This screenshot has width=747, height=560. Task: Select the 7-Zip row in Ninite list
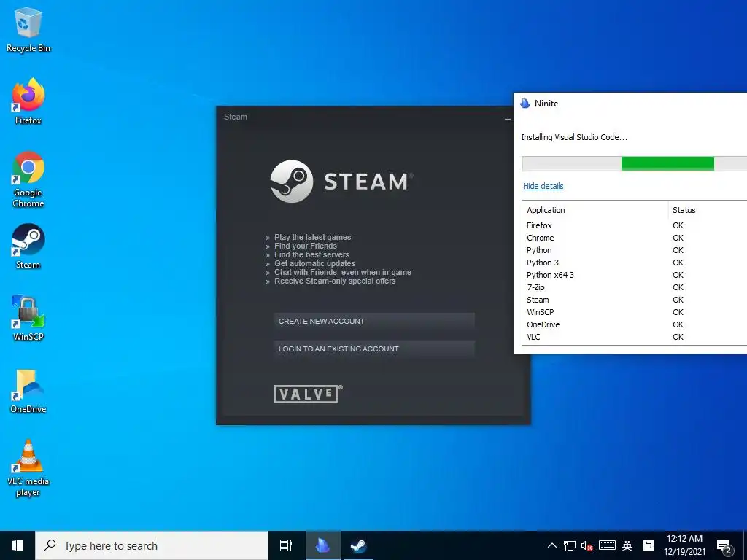click(635, 287)
